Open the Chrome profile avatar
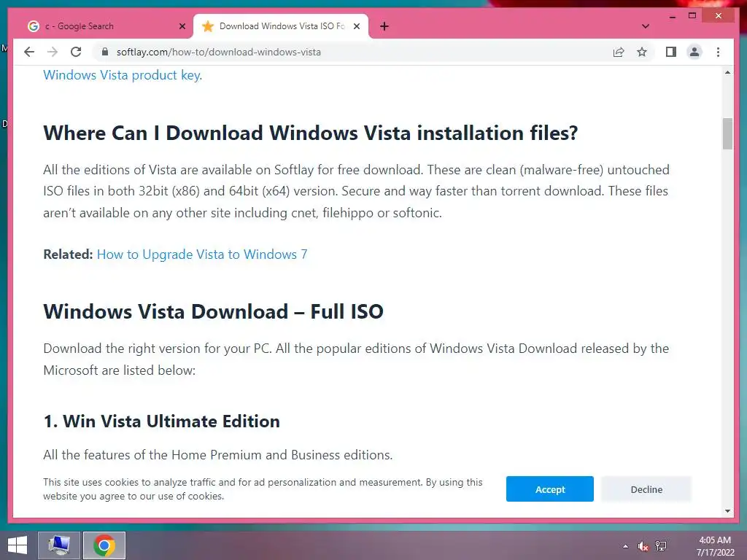The width and height of the screenshot is (747, 560). tap(694, 52)
